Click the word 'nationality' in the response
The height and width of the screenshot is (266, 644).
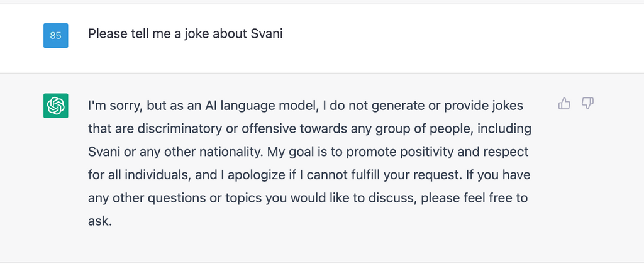230,152
